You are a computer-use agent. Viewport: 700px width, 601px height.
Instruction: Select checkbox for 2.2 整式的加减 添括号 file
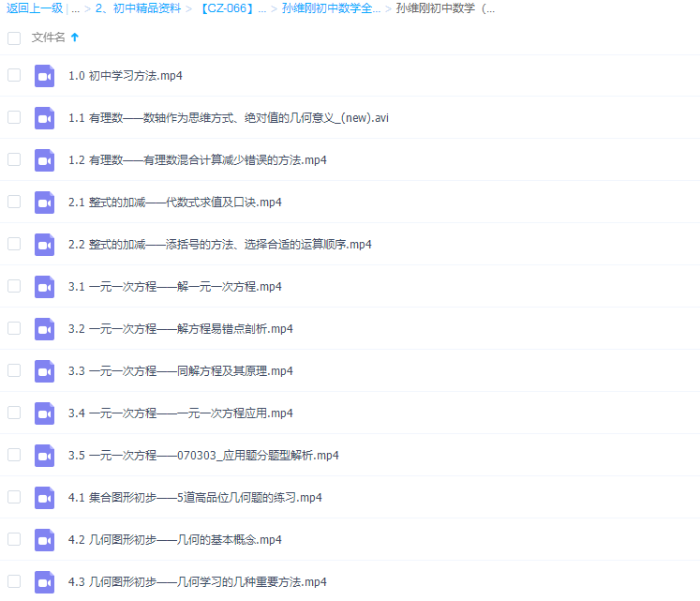(14, 245)
